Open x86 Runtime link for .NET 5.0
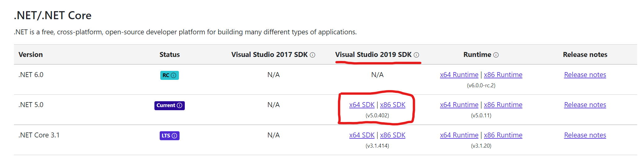 click(503, 105)
